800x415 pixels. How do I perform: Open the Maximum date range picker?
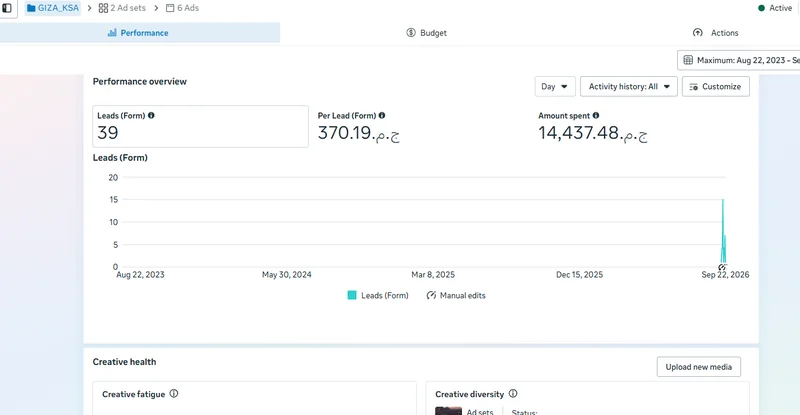739,60
